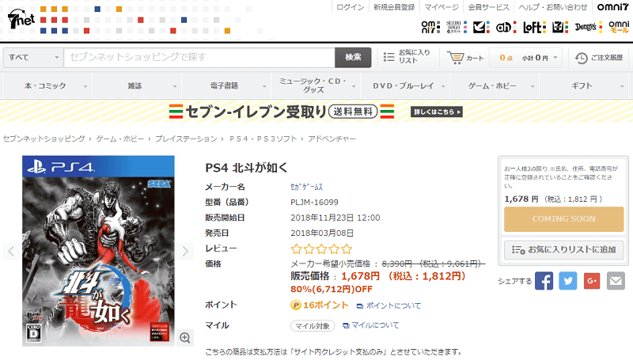Viewport: 633px width, 364px height.
Task: Show previous product image arrow
Action: click(x=11, y=251)
